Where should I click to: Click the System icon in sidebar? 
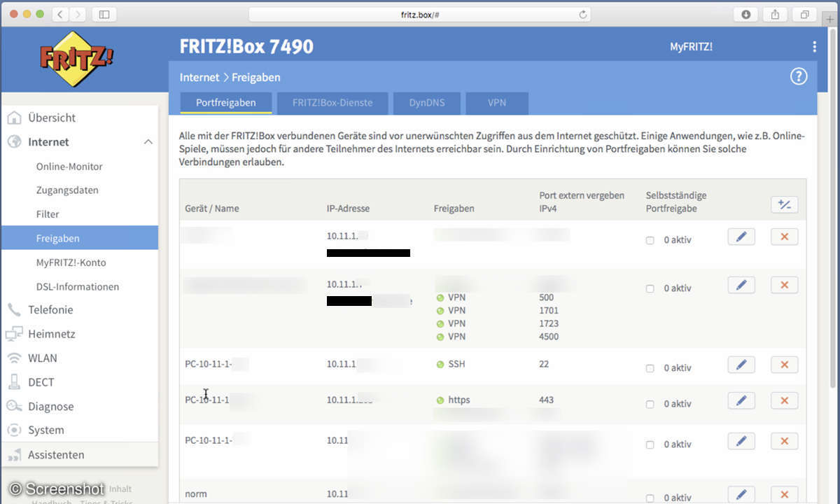point(14,430)
